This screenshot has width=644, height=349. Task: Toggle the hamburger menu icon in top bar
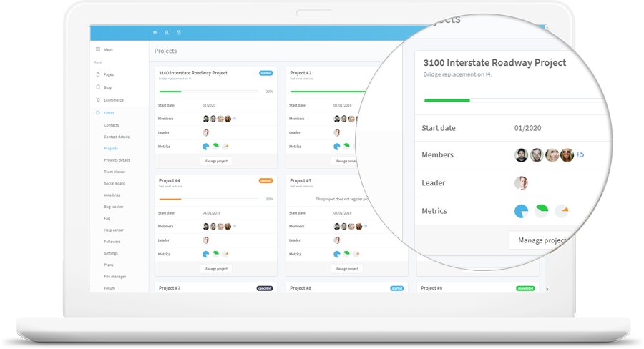(x=155, y=32)
